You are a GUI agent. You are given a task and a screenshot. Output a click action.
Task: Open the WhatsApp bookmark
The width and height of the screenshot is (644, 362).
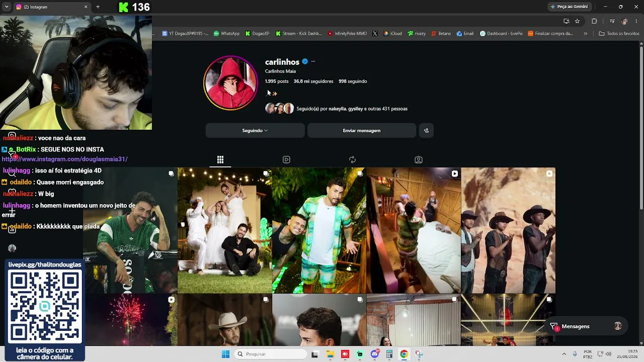pyautogui.click(x=226, y=34)
